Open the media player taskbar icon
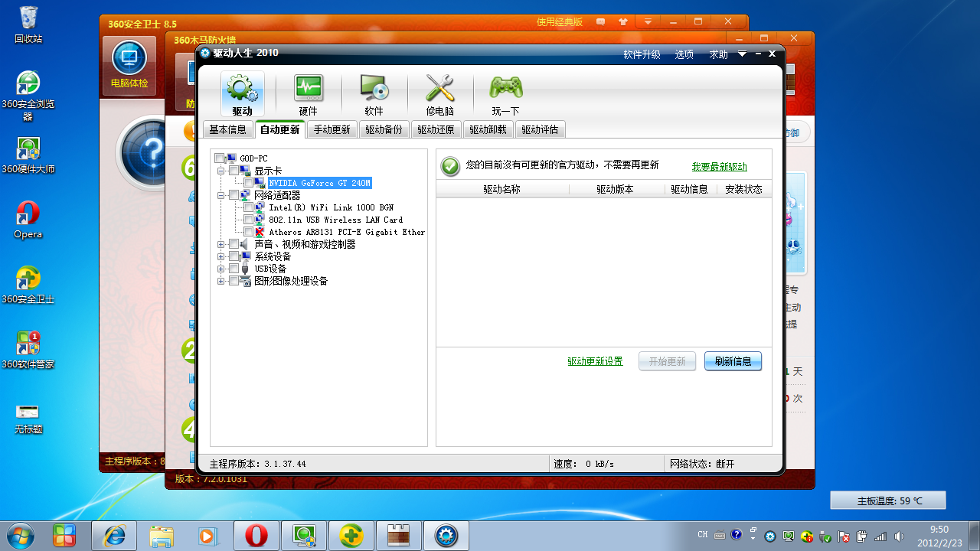 pyautogui.click(x=207, y=536)
